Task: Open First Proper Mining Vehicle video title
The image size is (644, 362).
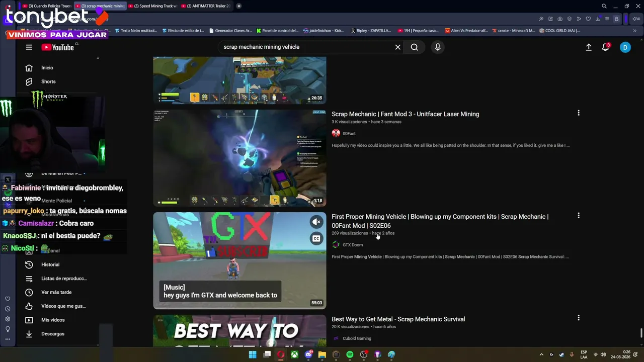Action: coord(440,221)
